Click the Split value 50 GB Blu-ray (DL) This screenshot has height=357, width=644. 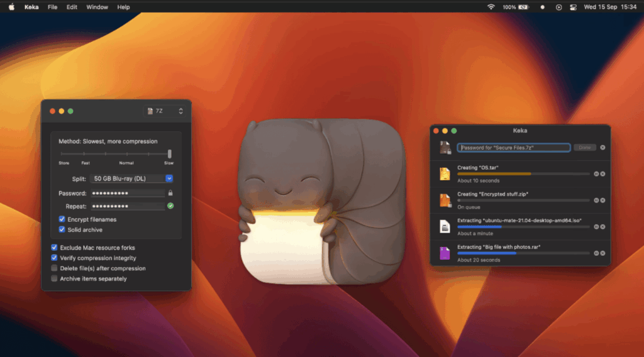tap(120, 178)
